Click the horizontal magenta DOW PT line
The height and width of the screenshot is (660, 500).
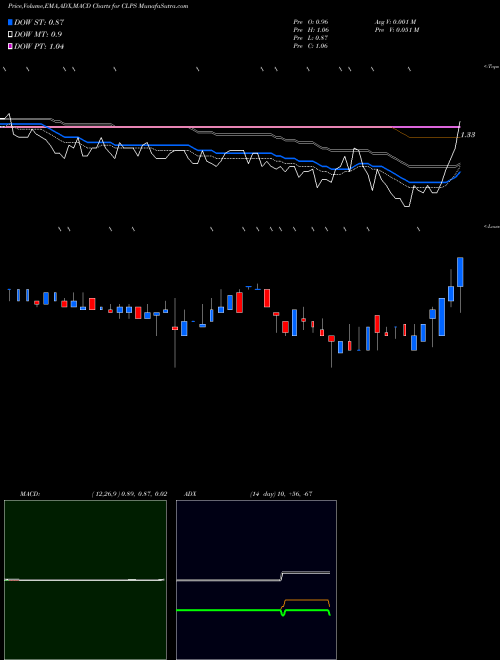(x=230, y=127)
